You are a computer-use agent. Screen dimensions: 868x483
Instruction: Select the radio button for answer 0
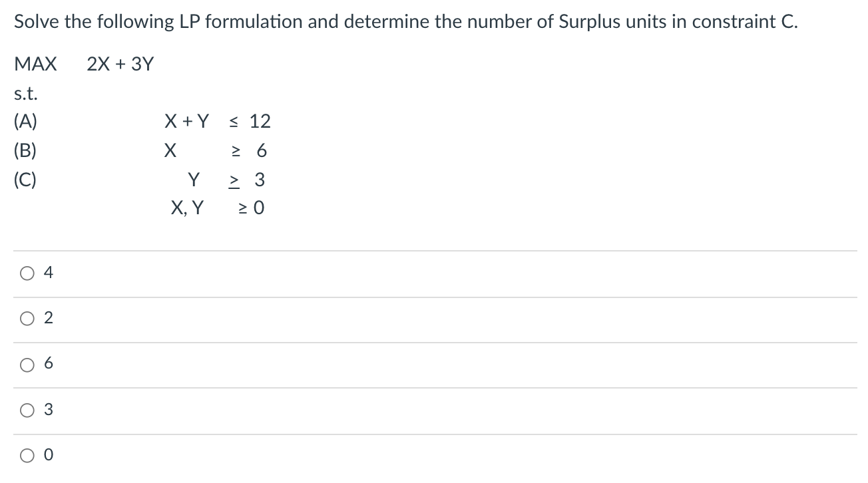27,455
